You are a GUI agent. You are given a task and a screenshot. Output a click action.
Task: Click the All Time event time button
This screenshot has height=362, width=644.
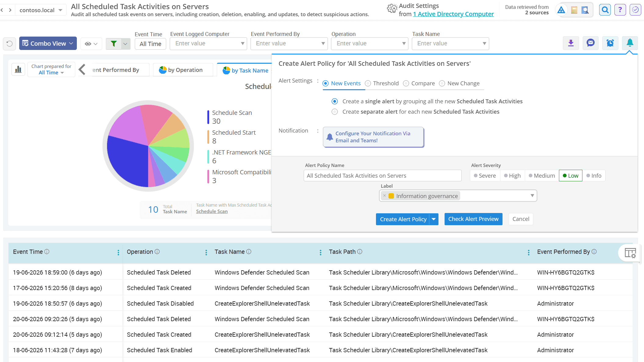[x=150, y=44]
